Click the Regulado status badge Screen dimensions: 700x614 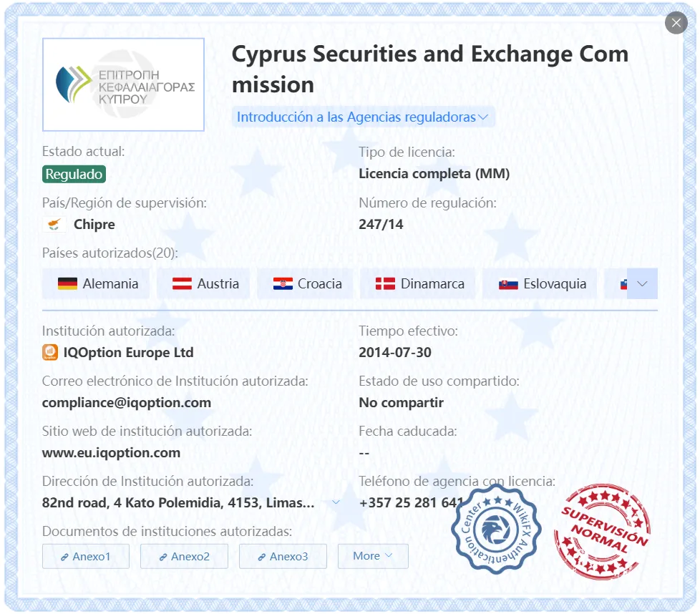74,174
